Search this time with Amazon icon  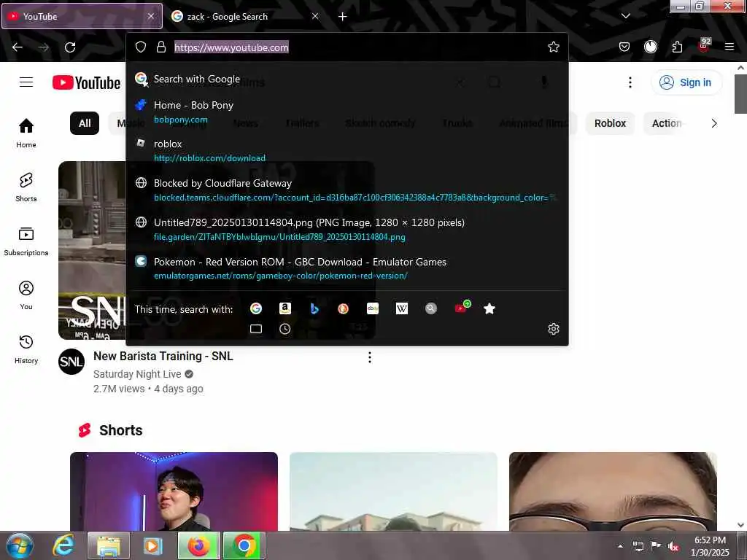(x=285, y=308)
